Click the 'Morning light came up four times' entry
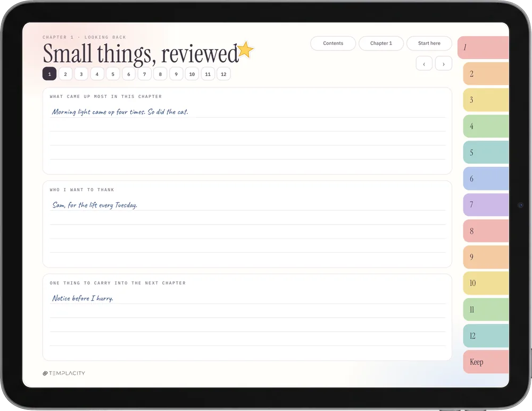This screenshot has width=532, height=411. pos(120,112)
